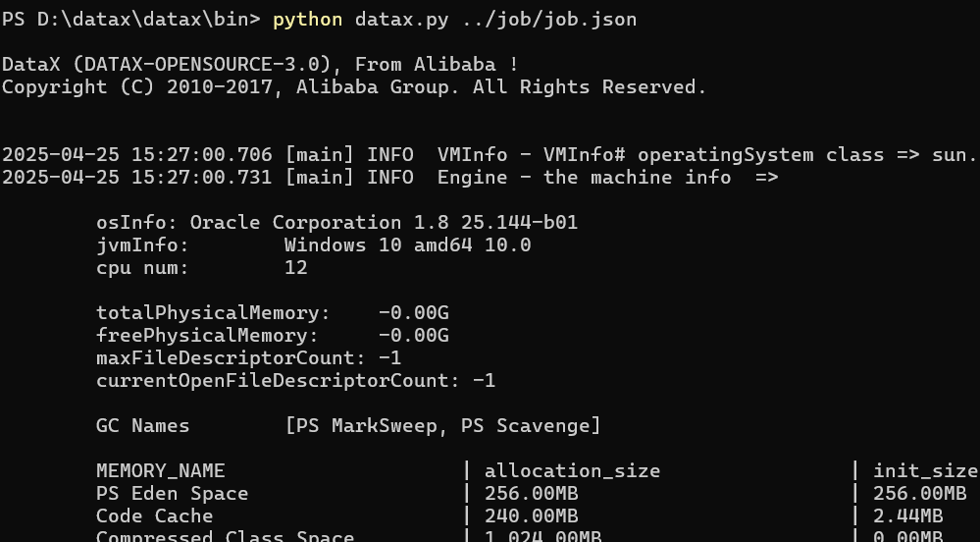Click the '15:27:00.706' log timestamp
Viewport: 980px width, 542px height.
(202, 154)
